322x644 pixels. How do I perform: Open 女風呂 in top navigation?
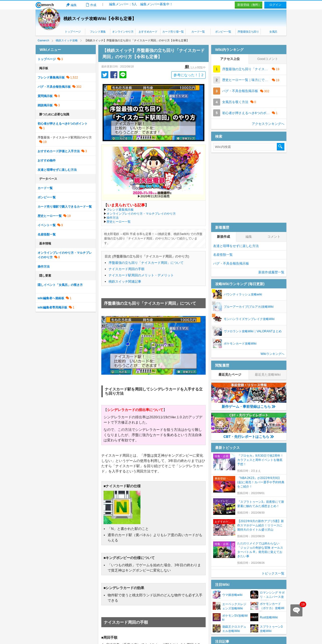pos(273,32)
